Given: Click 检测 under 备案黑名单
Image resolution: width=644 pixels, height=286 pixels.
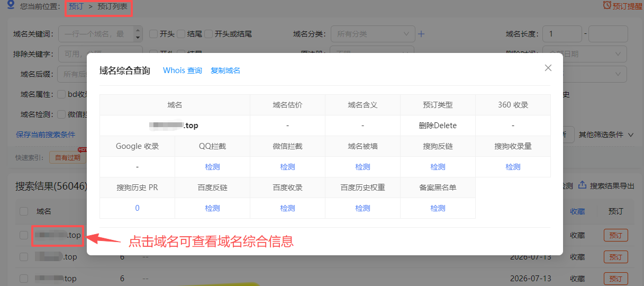Looking at the screenshot, I should click(438, 208).
